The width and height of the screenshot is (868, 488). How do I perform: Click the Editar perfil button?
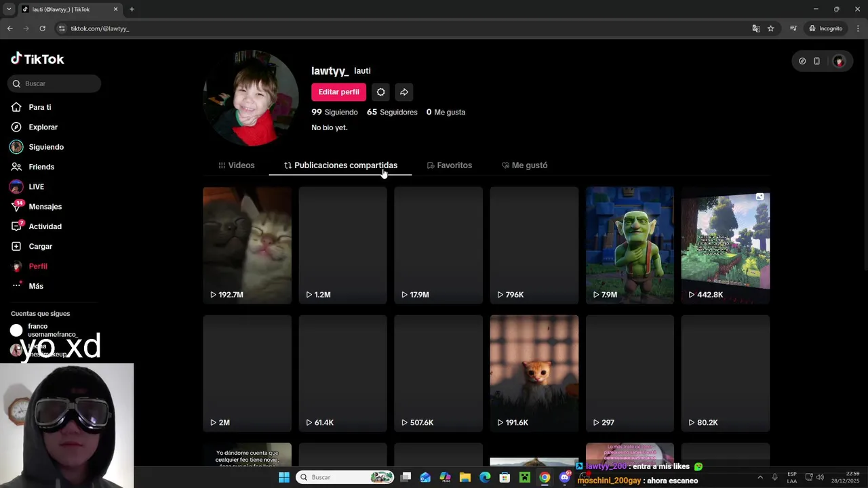[338, 92]
